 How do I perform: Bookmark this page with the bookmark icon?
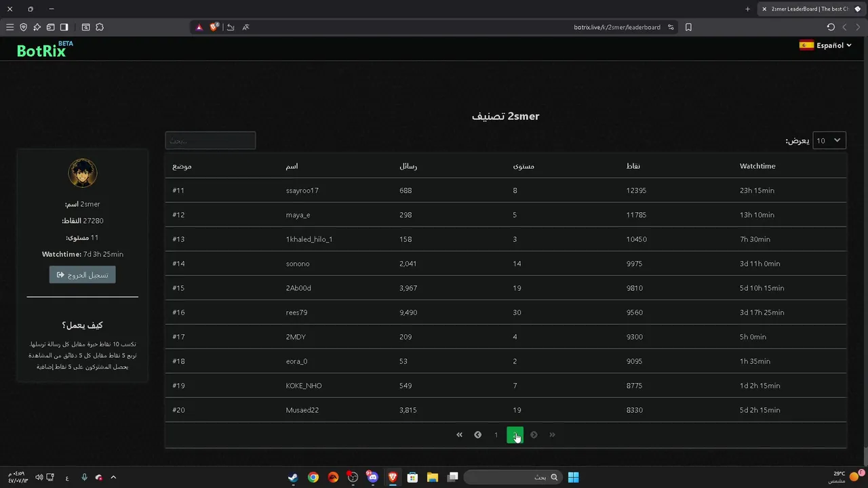688,27
